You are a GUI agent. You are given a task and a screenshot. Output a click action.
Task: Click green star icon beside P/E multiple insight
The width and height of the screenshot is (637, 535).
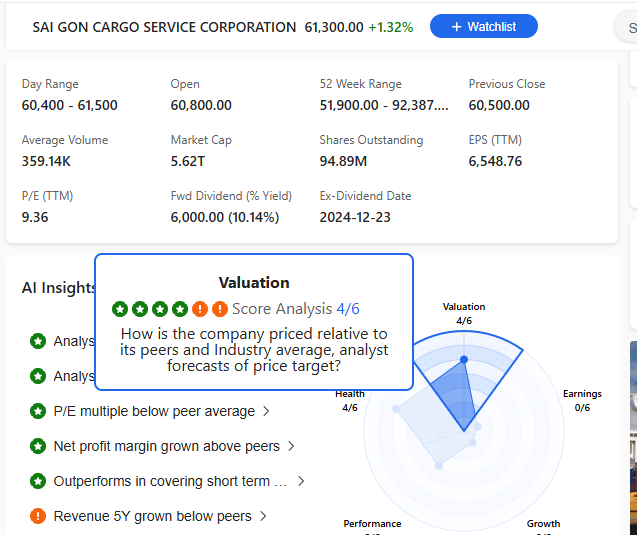pos(38,411)
